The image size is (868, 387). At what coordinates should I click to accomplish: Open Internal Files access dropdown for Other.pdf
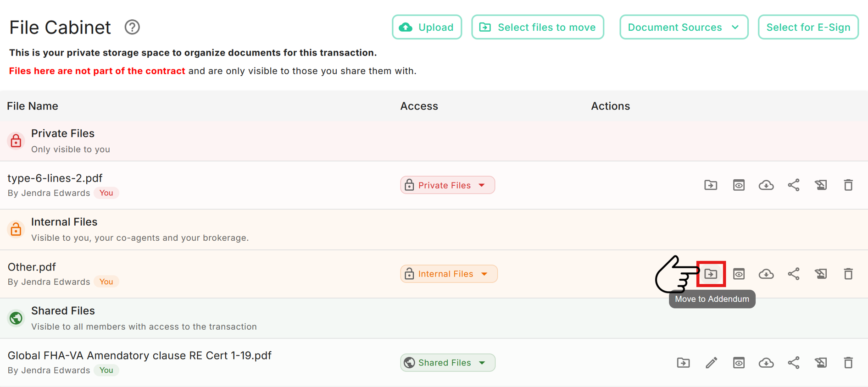[x=449, y=274]
